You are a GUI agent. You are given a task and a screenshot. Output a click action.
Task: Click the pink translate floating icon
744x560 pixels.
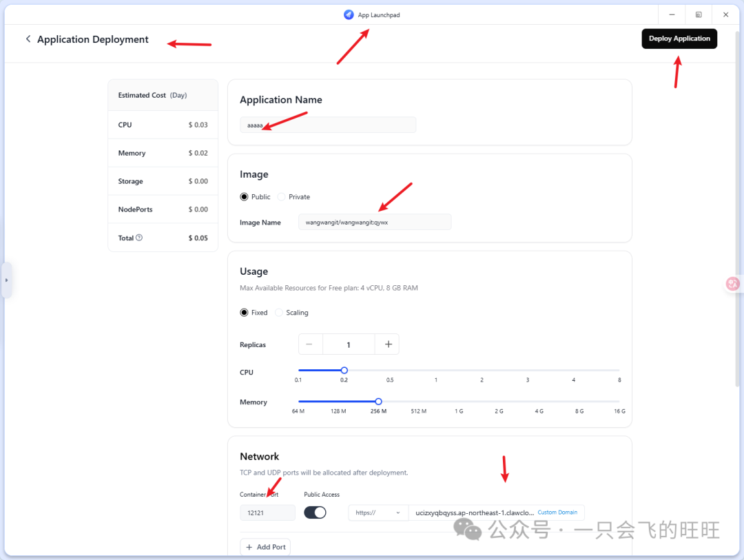click(x=733, y=283)
